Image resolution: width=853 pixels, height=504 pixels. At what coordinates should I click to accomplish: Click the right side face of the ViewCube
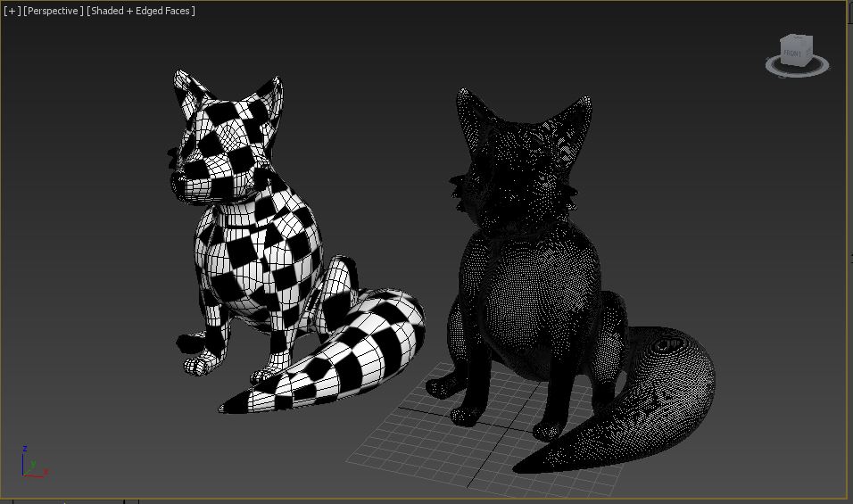click(x=808, y=53)
